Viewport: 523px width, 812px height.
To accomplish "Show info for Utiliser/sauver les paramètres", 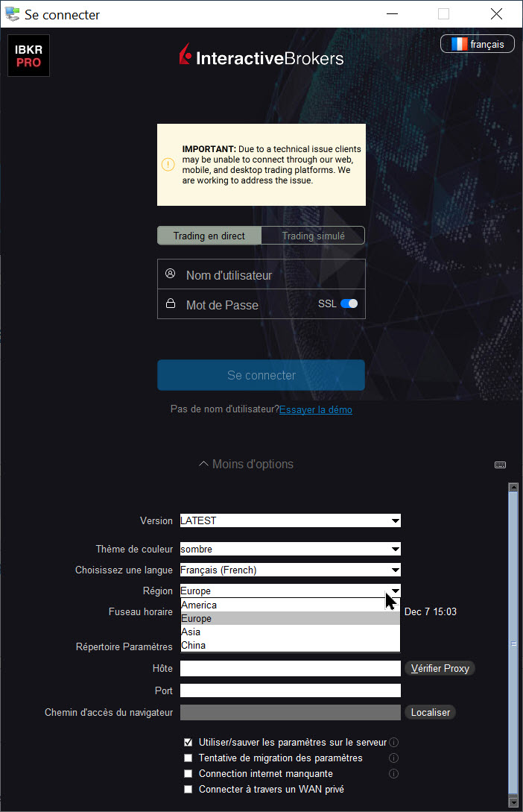I will click(393, 742).
